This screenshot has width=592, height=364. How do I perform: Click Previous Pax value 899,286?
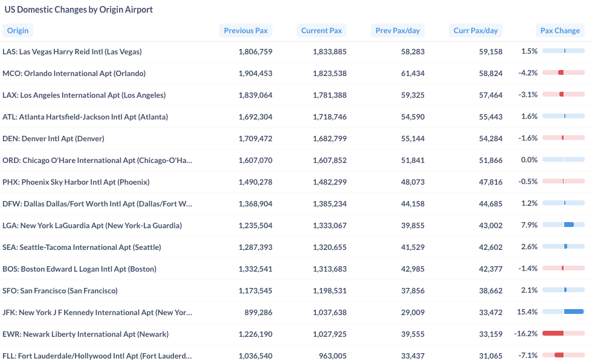coord(259,312)
